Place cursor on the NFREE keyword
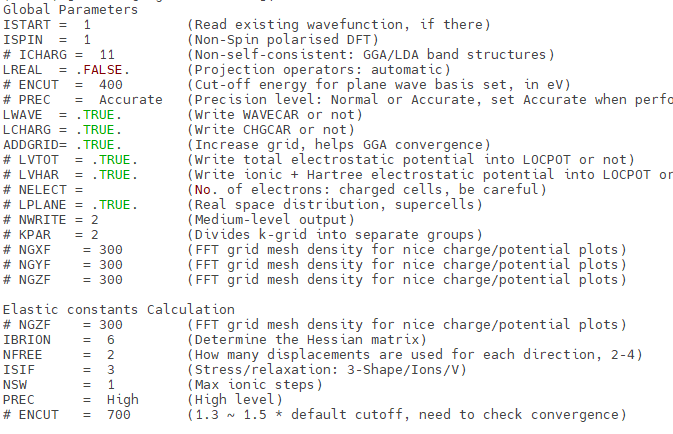Screen dimensions: 673x434 tap(24, 354)
